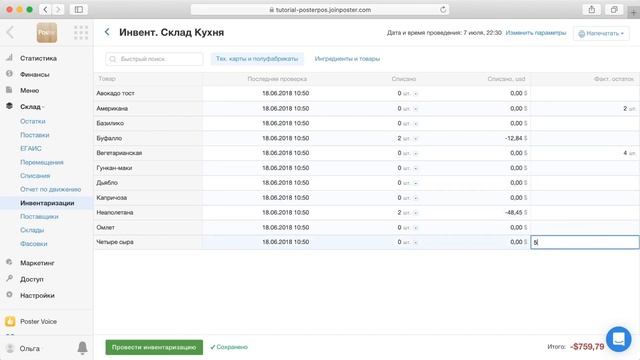
Task: Reload the page in Safari
Action: tap(443, 9)
